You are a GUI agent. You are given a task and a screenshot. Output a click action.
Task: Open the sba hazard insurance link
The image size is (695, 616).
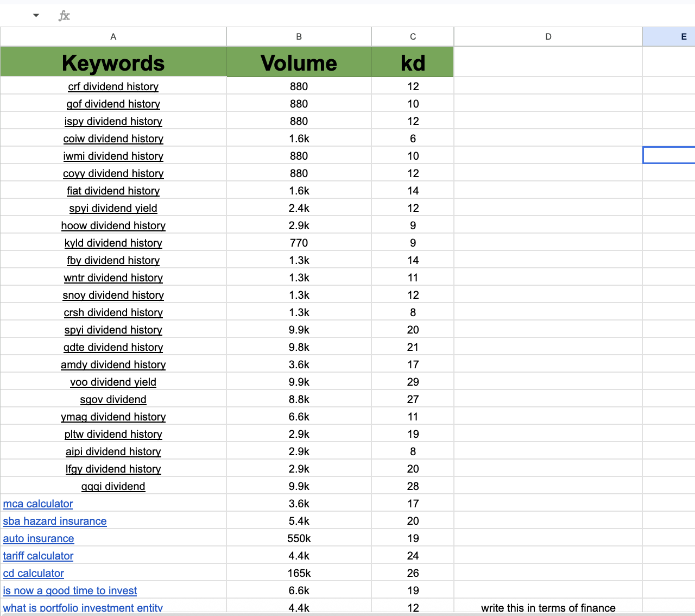click(55, 521)
